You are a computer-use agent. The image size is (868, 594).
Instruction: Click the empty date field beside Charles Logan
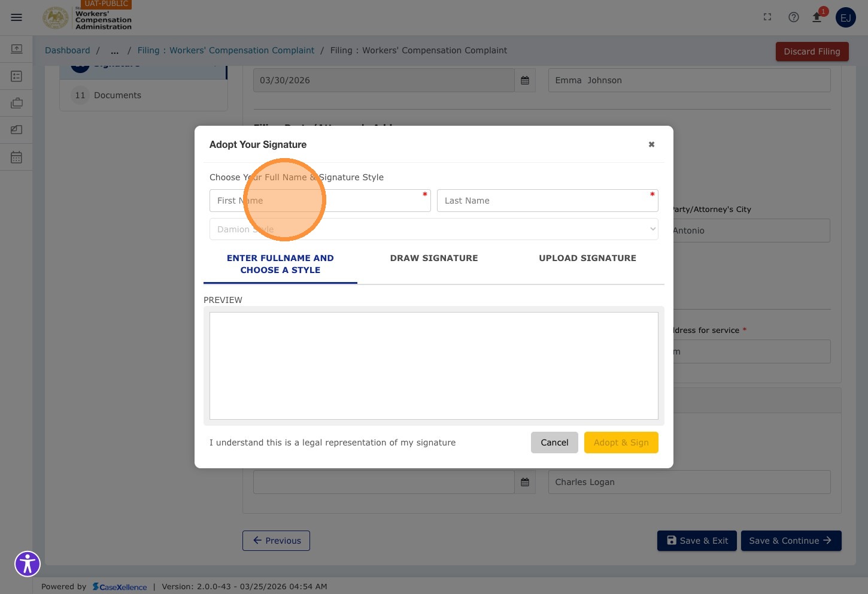tap(384, 482)
